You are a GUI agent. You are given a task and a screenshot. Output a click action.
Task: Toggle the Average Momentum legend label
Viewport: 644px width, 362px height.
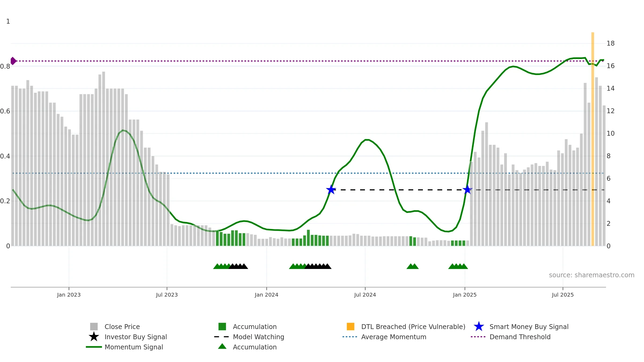394,337
